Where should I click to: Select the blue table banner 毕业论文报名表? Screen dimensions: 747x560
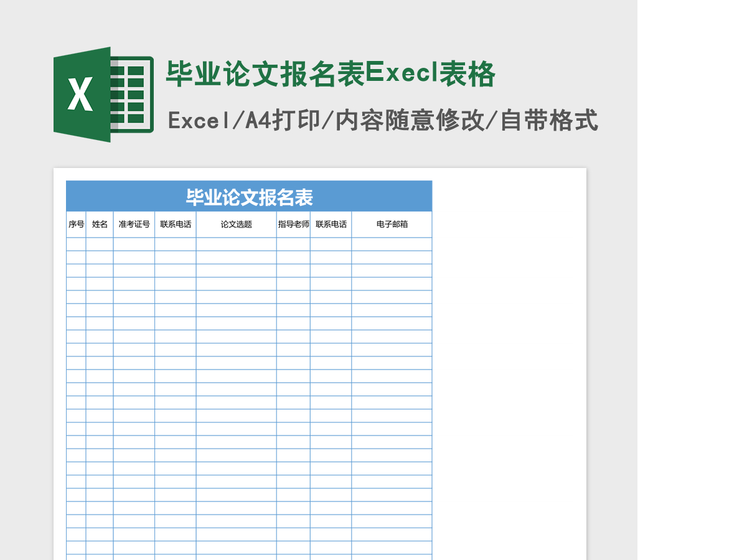(249, 197)
